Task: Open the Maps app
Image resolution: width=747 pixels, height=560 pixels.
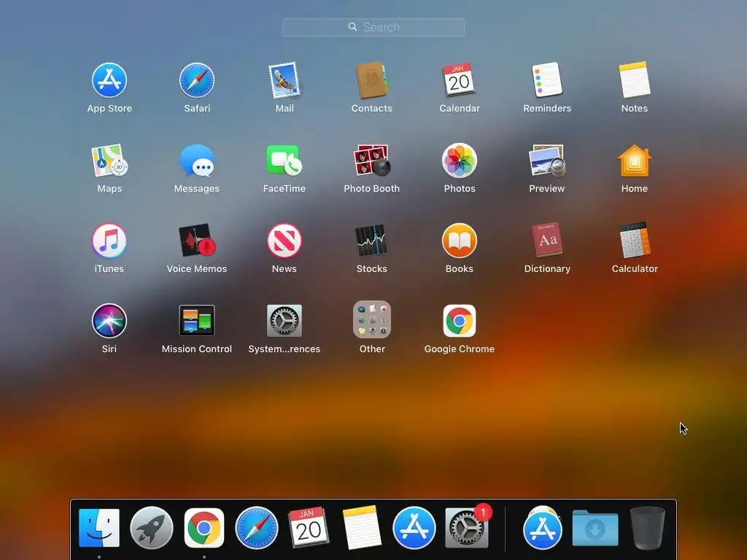Action: click(x=109, y=161)
